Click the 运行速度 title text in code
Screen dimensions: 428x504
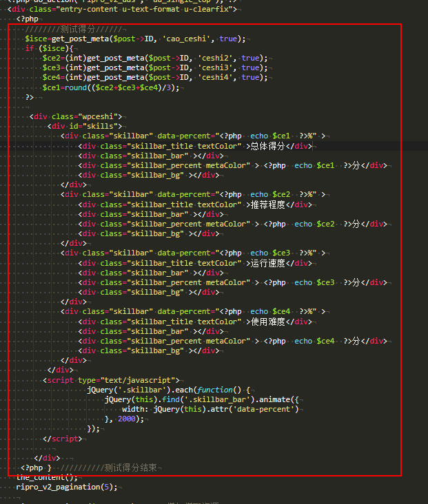[x=267, y=263]
